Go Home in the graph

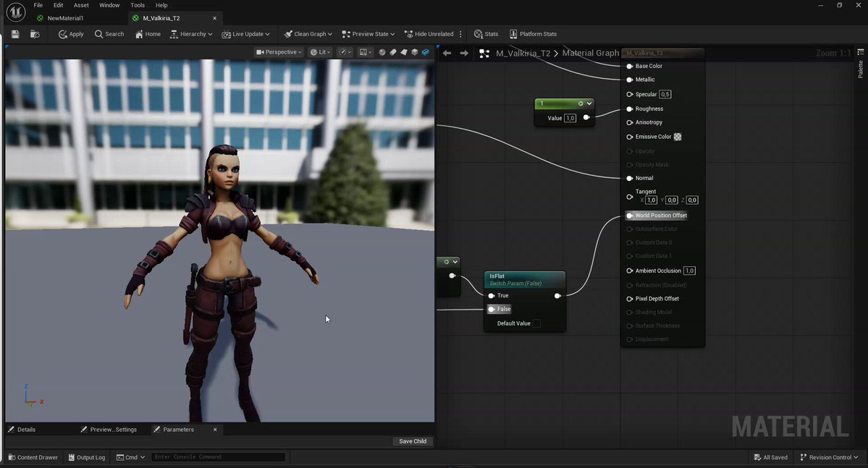148,34
